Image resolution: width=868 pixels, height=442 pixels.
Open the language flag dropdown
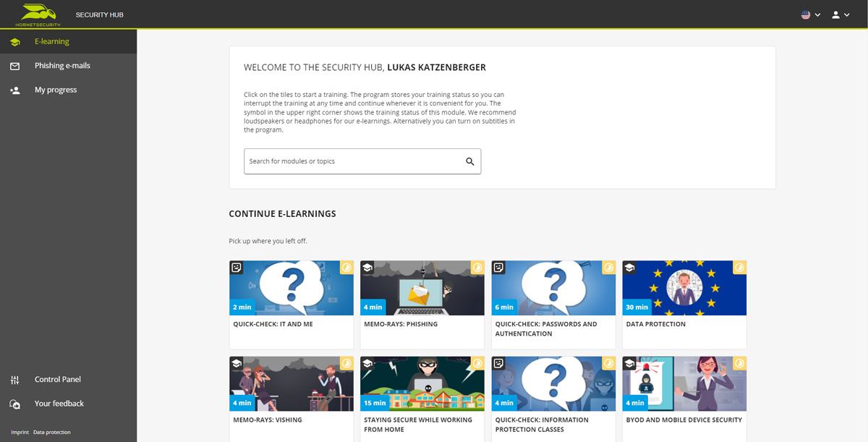[x=810, y=14]
